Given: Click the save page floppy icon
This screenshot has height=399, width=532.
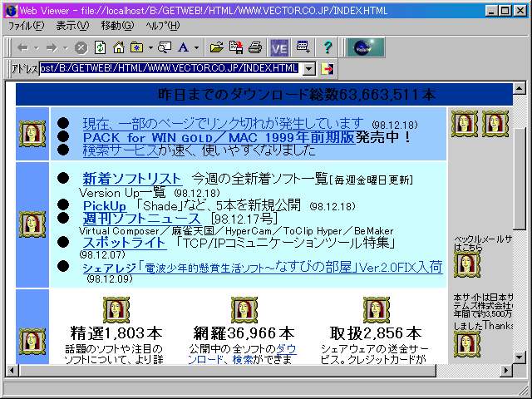Looking at the screenshot, I should click(236, 47).
